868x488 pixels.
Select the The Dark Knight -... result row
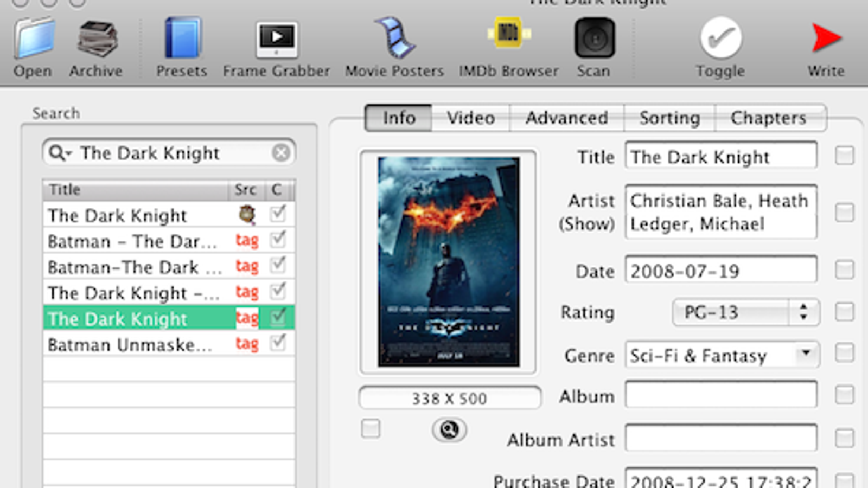(169, 293)
